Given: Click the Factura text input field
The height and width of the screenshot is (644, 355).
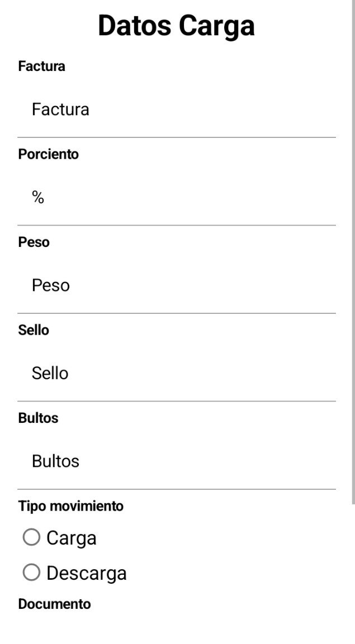Looking at the screenshot, I should pos(176,109).
